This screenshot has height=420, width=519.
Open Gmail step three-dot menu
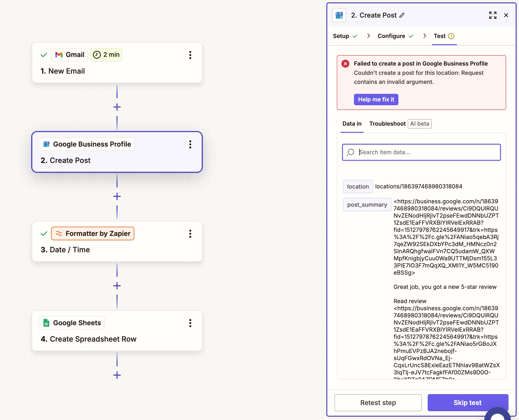point(190,55)
